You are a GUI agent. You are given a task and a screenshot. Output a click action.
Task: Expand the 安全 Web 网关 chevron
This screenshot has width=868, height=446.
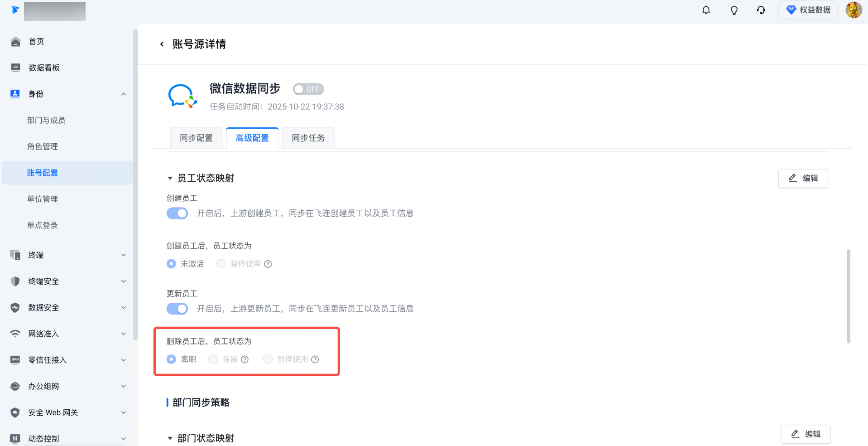coord(124,412)
